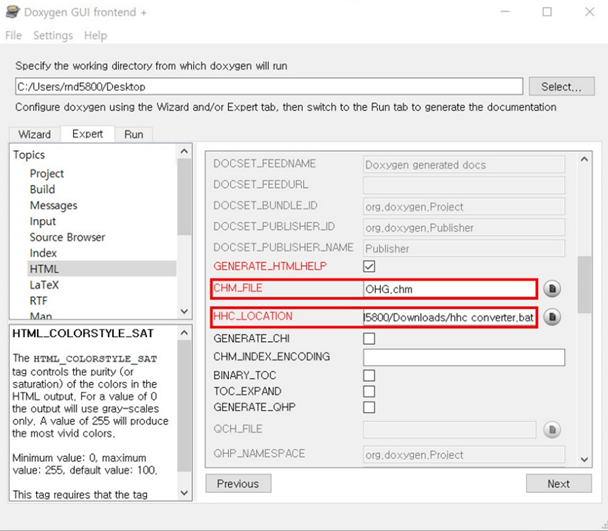
Task: Switch to the Run tab
Action: click(134, 135)
